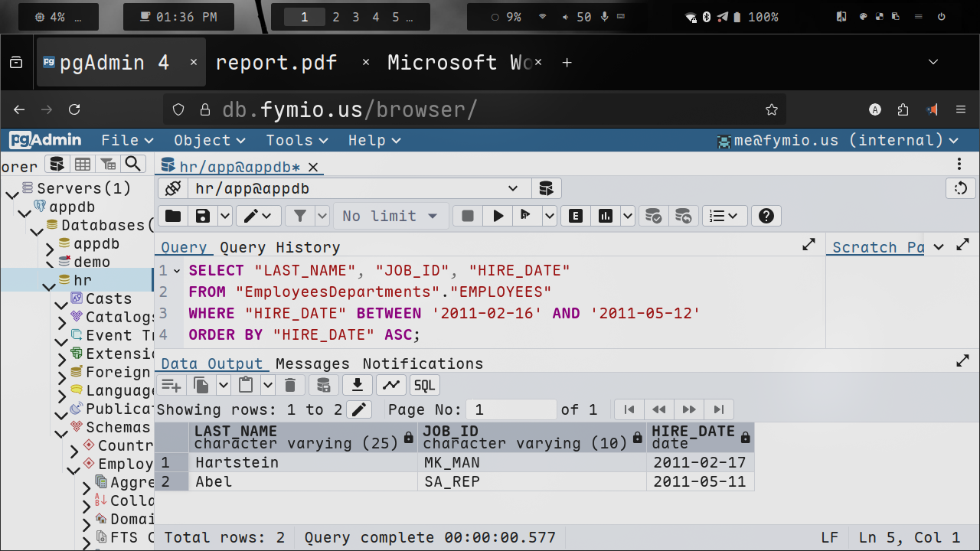Click the Explain query E icon

[x=576, y=217]
